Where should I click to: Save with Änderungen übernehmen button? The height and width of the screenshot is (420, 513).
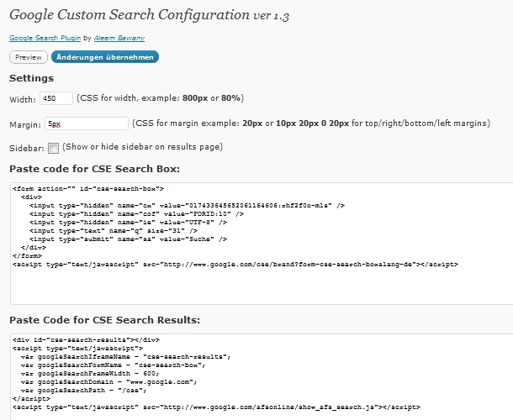105,57
